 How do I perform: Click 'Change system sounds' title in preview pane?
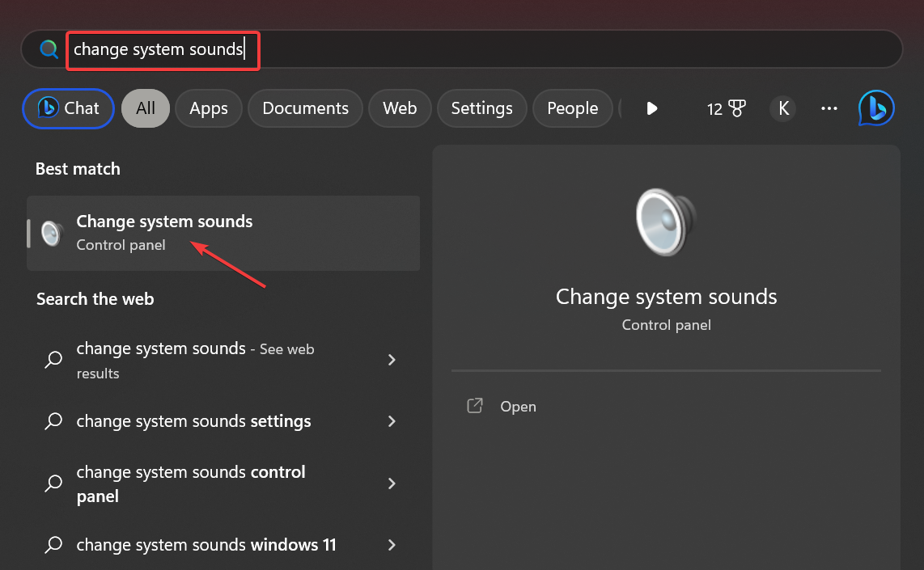tap(666, 297)
